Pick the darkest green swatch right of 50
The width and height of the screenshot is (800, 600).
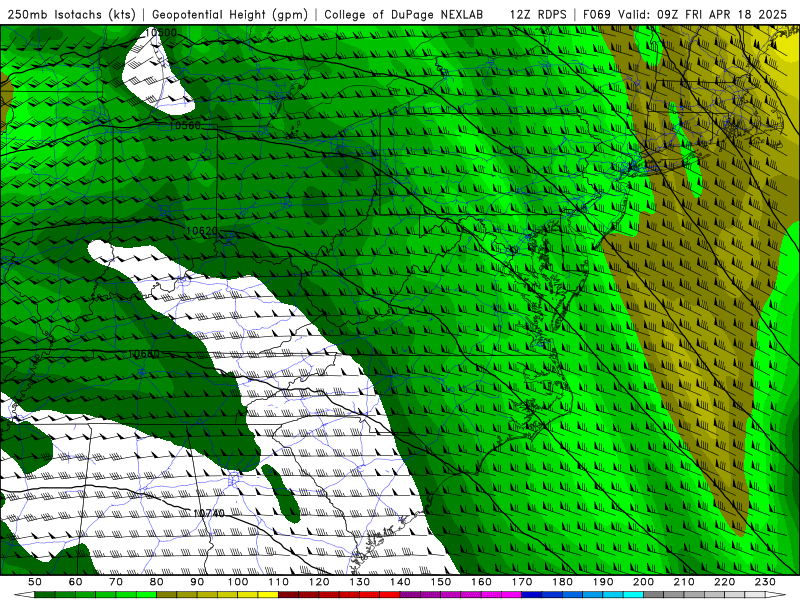(x=45, y=595)
